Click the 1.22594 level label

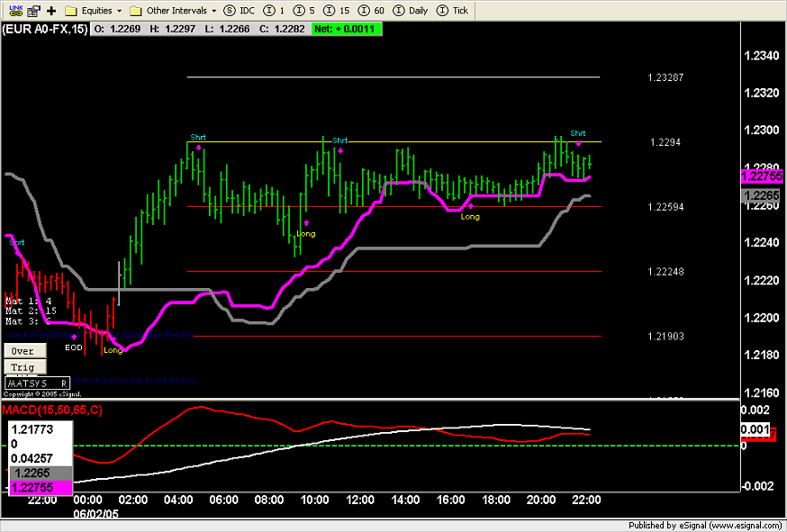click(x=665, y=207)
